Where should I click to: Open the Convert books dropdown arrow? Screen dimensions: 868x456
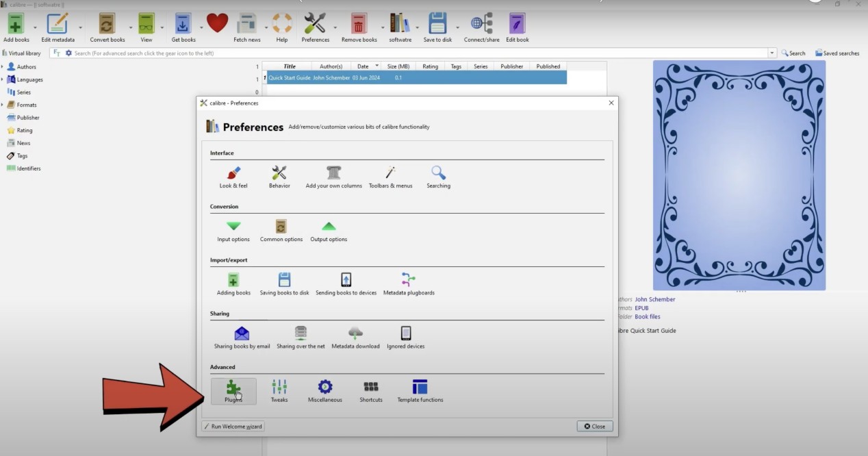tap(130, 27)
